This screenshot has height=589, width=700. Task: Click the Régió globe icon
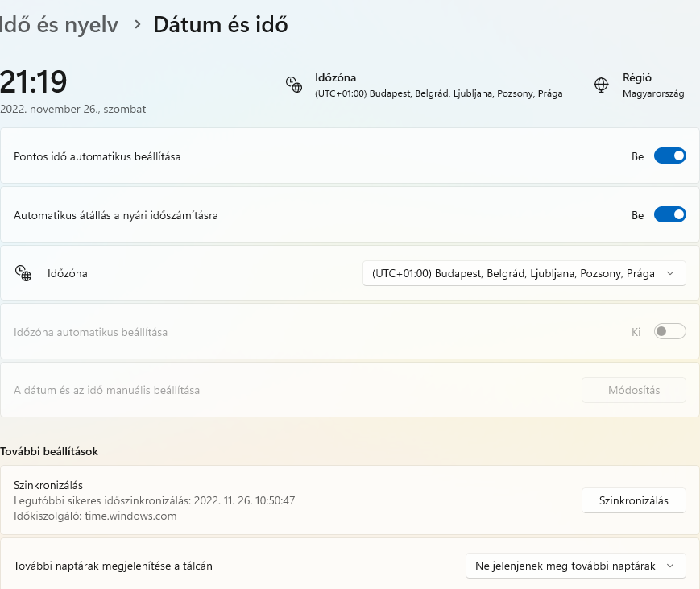601,85
